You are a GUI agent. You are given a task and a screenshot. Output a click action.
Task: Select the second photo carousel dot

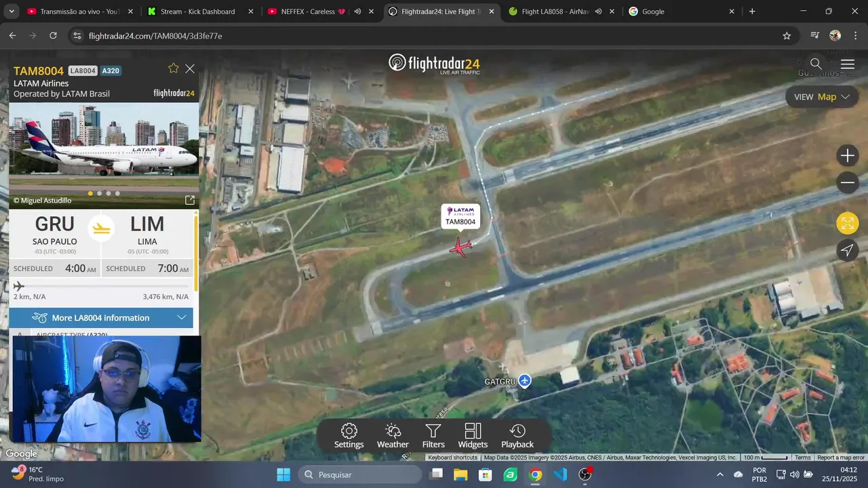click(x=100, y=193)
